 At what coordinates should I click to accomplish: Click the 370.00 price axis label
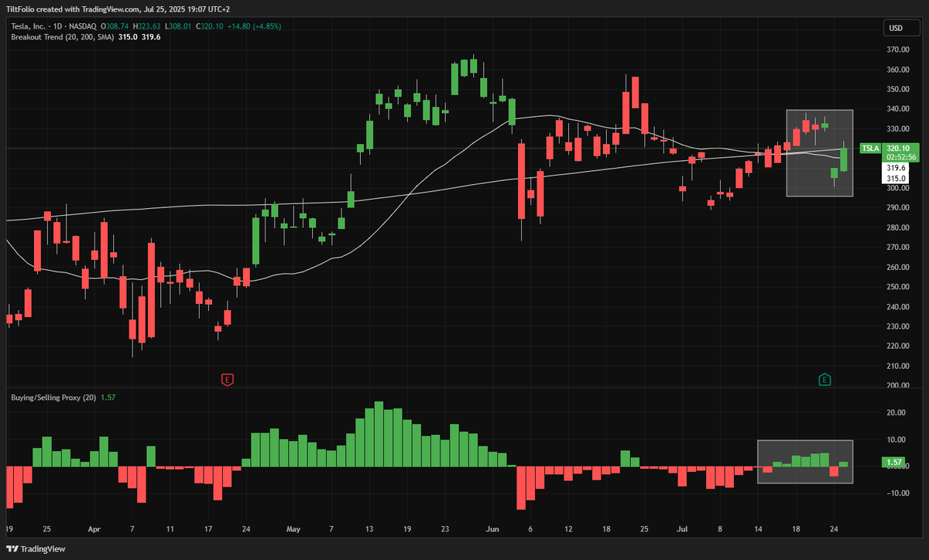point(899,50)
